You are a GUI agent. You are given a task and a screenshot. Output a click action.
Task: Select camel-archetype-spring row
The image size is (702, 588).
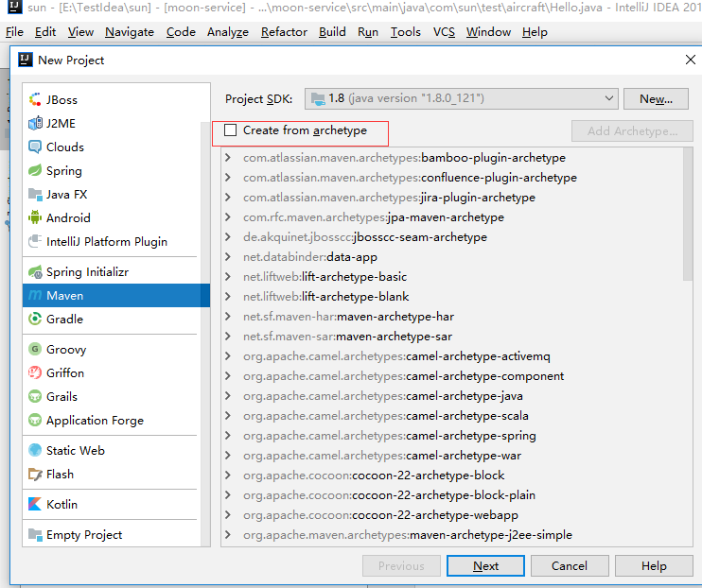point(452,436)
